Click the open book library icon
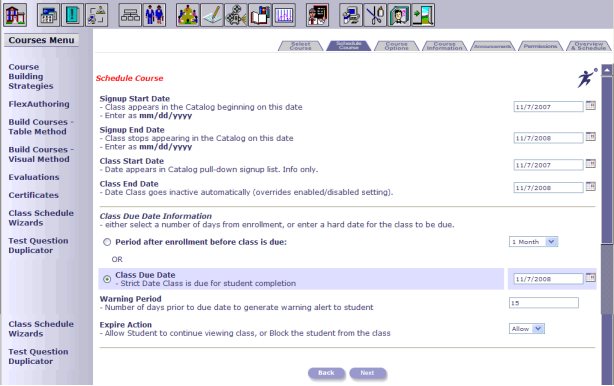This screenshot has height=386, width=614. tap(260, 15)
